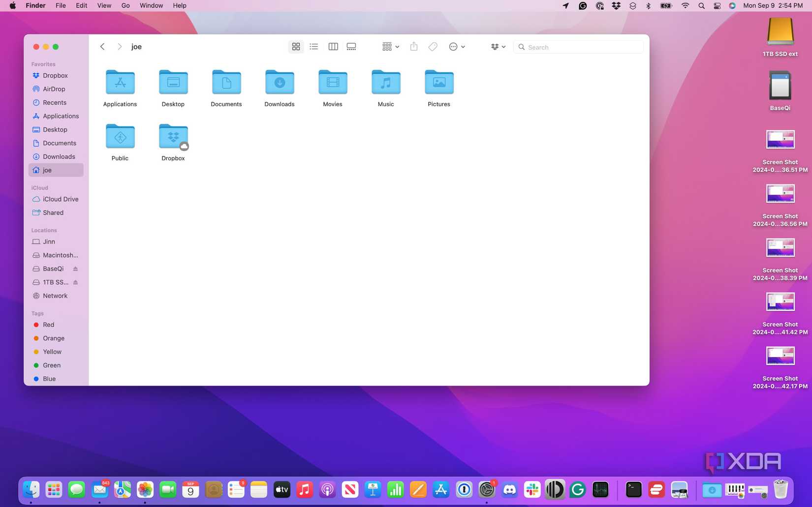
Task: Select 1TB SSD ext drive on desktop
Action: click(780, 31)
